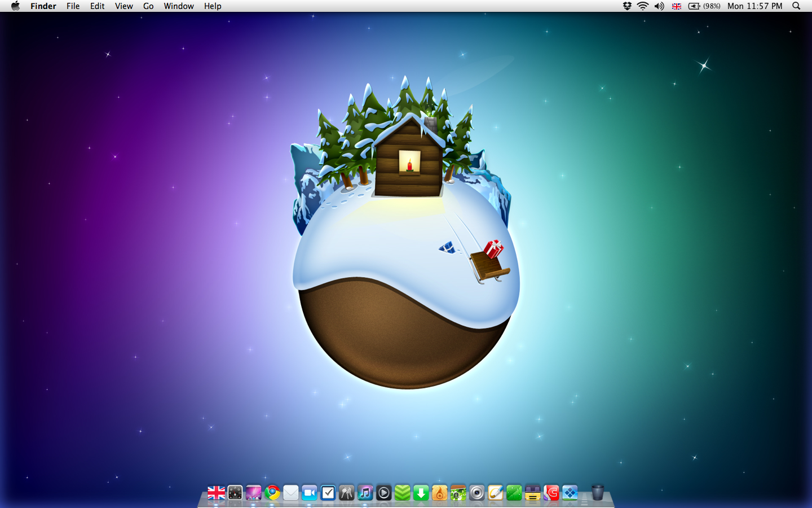Click the Dropbox menu bar icon
Screen dimensions: 812x508
(627, 6)
